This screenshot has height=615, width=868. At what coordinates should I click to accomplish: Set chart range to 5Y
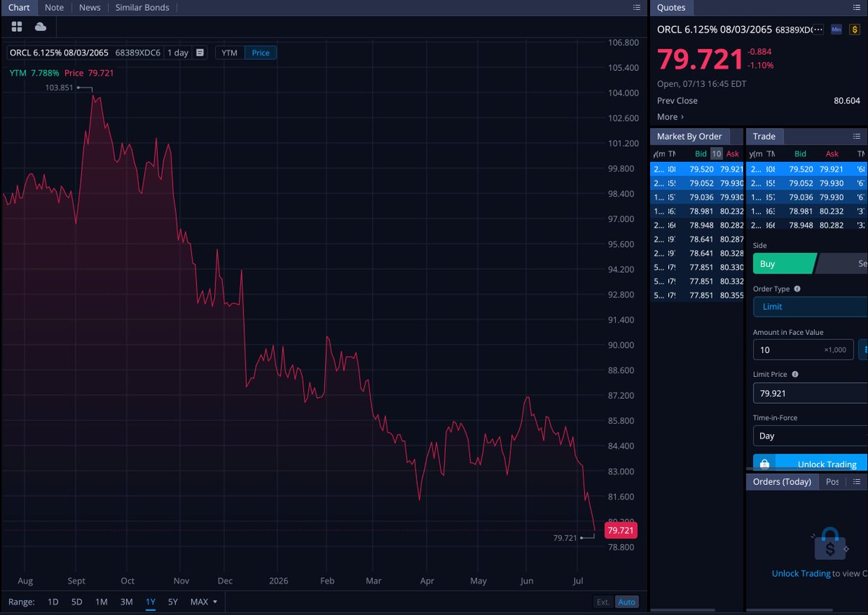tap(173, 602)
